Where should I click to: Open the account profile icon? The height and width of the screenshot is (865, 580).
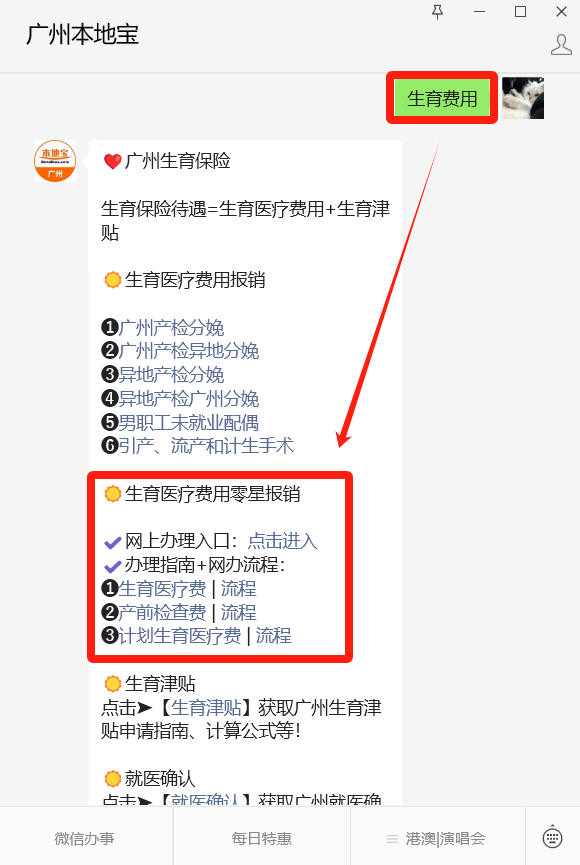(x=561, y=45)
